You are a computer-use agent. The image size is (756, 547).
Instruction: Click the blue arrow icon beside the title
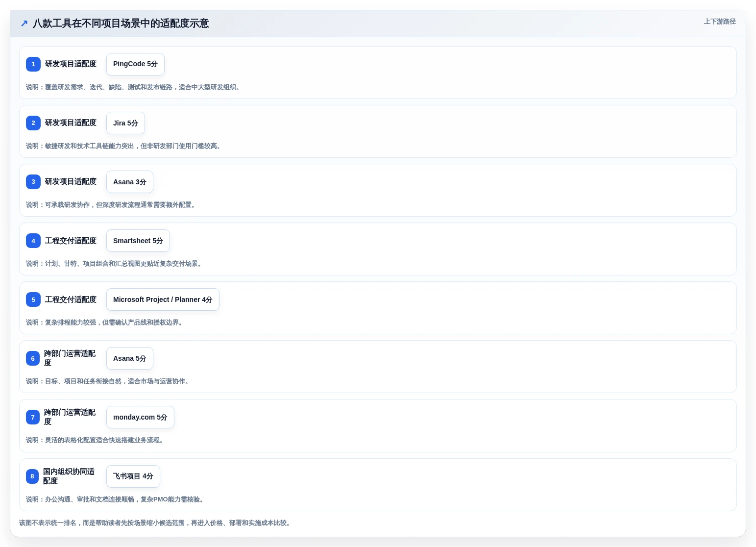click(x=24, y=24)
